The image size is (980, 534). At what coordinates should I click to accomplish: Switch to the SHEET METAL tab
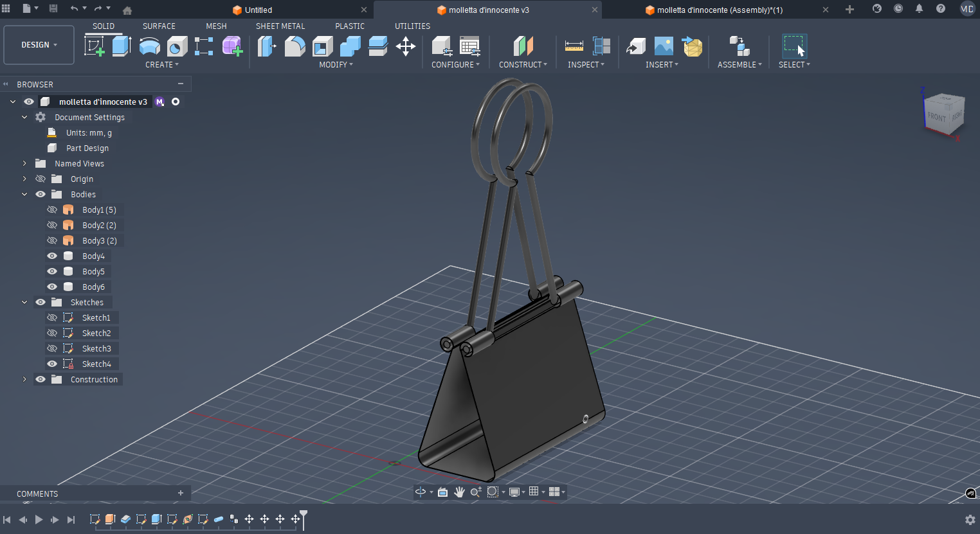pos(280,26)
